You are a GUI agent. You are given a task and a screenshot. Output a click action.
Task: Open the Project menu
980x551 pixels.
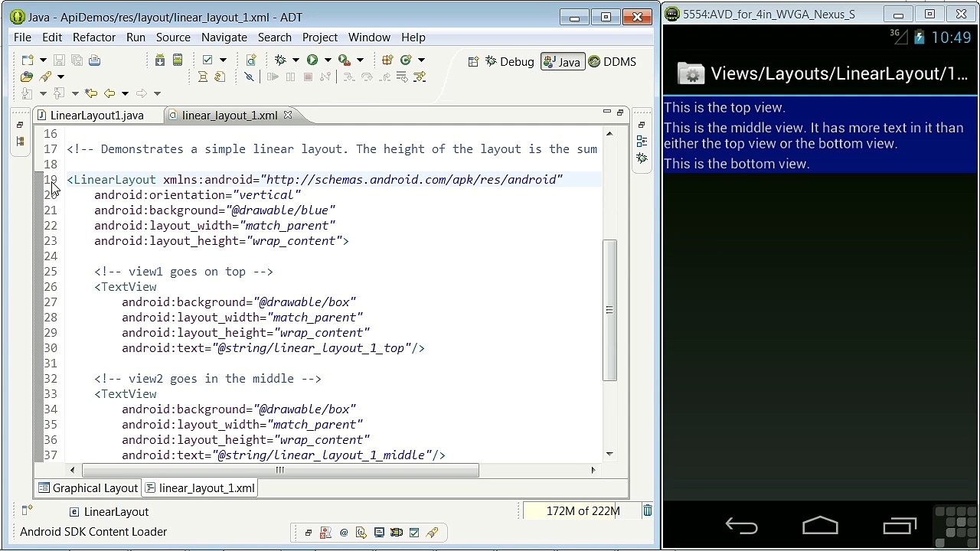320,37
